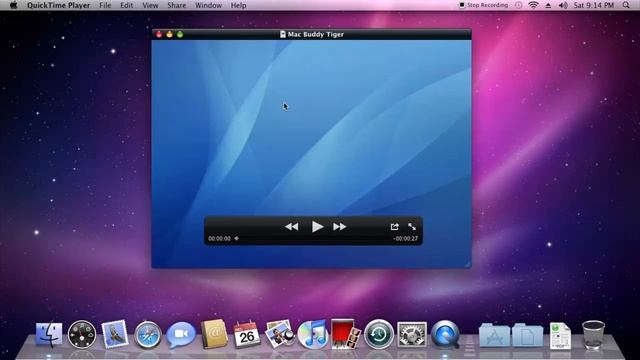Click the eject icon in the menu bar

pyautogui.click(x=548, y=5)
